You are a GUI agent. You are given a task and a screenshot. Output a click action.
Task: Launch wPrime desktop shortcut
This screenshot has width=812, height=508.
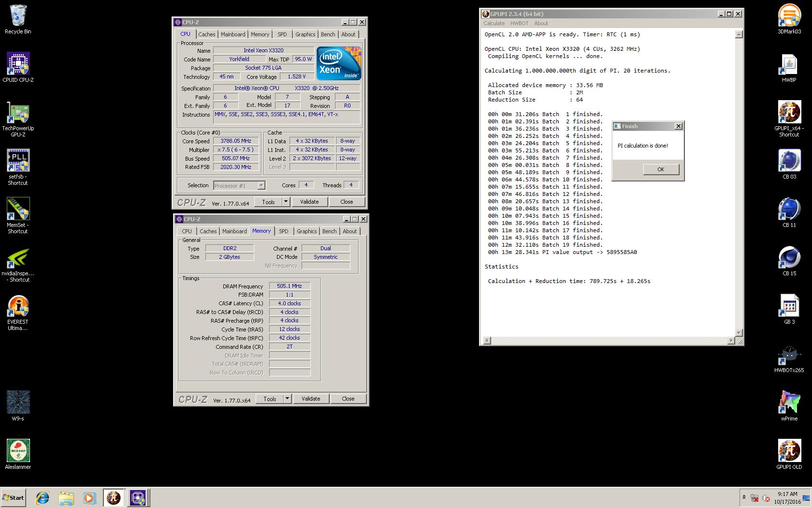[x=789, y=406]
